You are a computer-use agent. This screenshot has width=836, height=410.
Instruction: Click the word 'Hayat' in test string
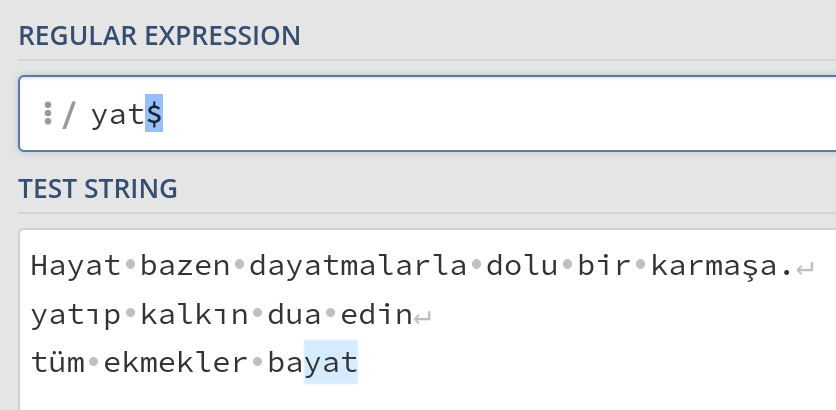[x=75, y=267]
